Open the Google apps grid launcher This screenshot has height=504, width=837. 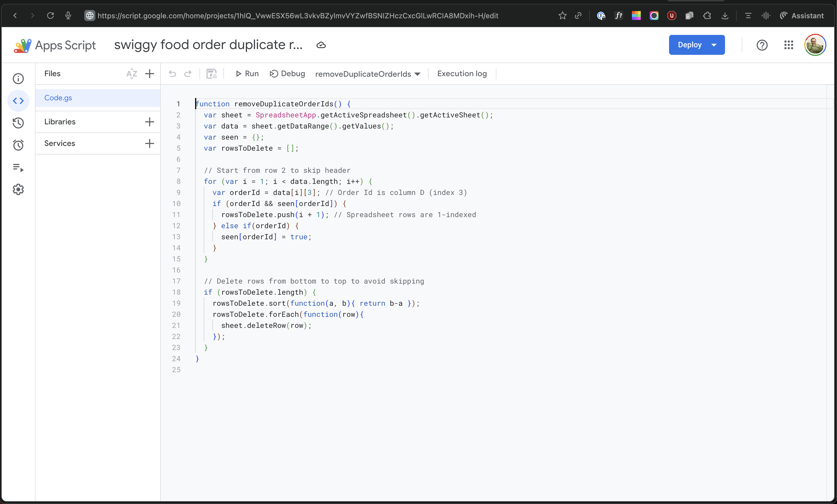(x=788, y=45)
